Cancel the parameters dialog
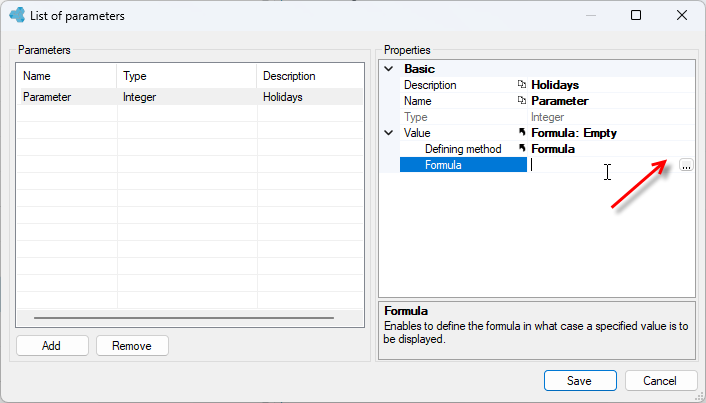The image size is (706, 403). coord(661,380)
